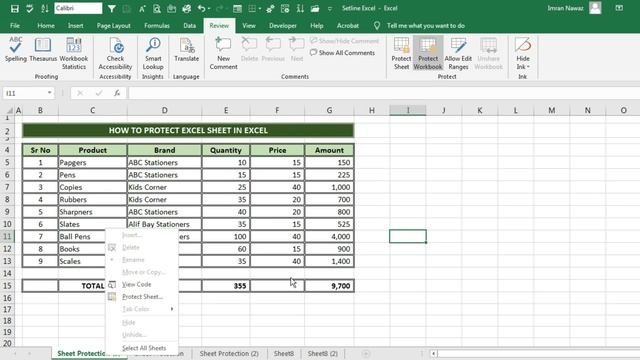Click Show/Hide Comment

point(344,41)
